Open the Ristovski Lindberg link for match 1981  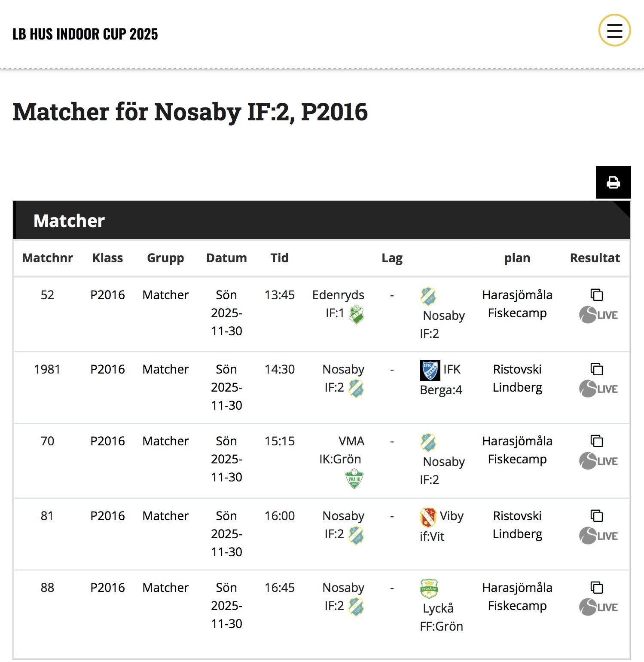click(x=517, y=378)
